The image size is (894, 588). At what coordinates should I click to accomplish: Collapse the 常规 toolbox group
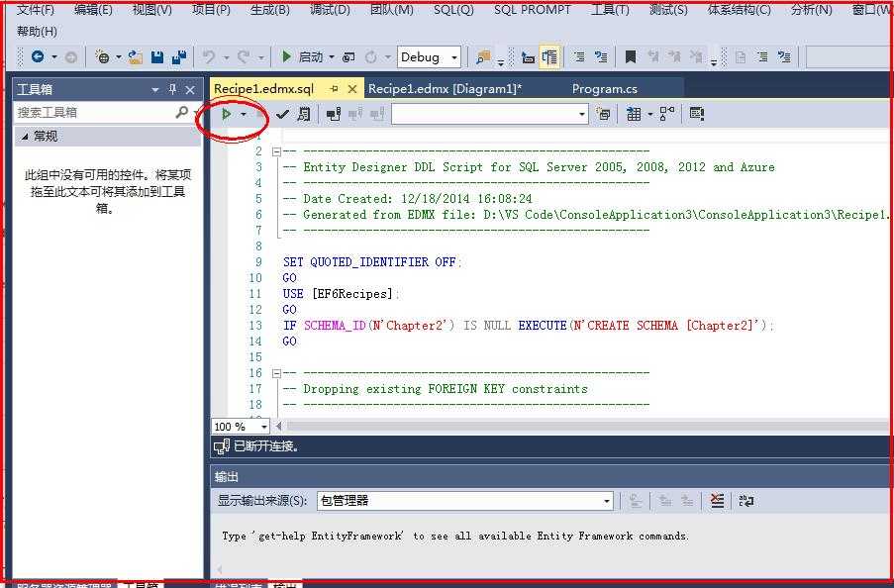pos(25,137)
